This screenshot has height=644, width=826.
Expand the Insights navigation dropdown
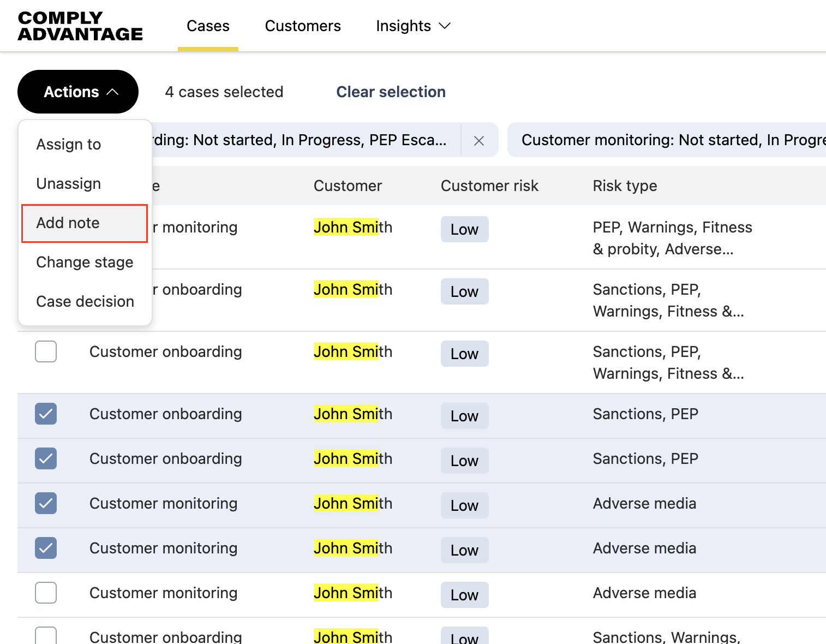tap(413, 26)
